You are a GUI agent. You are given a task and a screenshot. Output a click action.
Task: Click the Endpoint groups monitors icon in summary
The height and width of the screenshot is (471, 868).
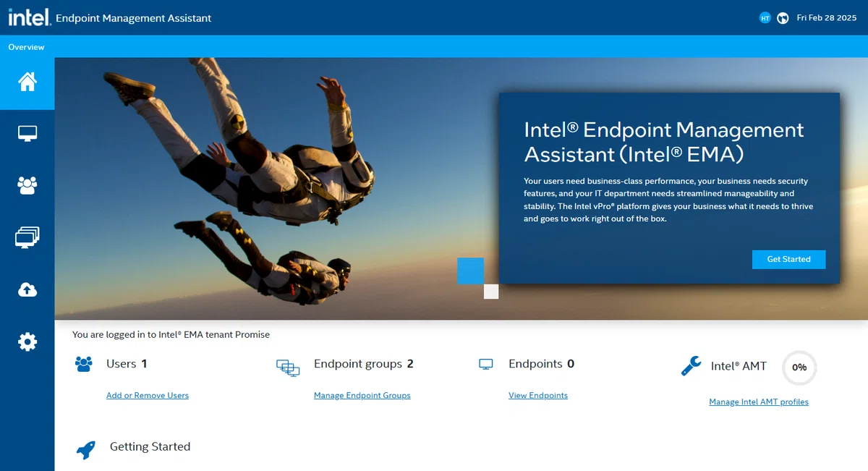pyautogui.click(x=288, y=368)
